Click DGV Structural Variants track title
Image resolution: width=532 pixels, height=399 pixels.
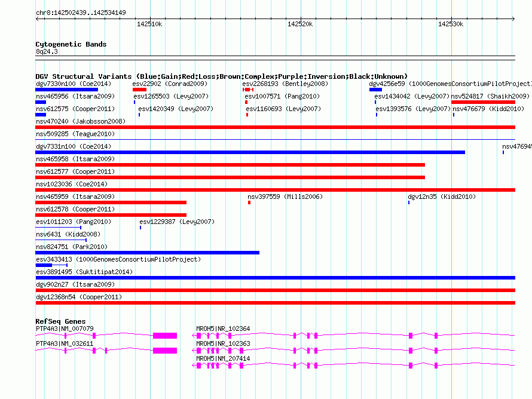point(222,76)
